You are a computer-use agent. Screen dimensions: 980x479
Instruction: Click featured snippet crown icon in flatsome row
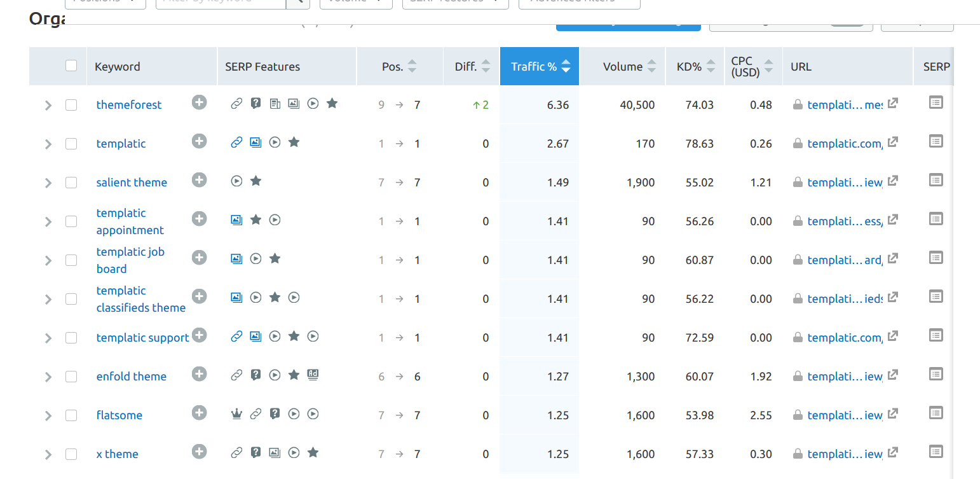(x=236, y=414)
